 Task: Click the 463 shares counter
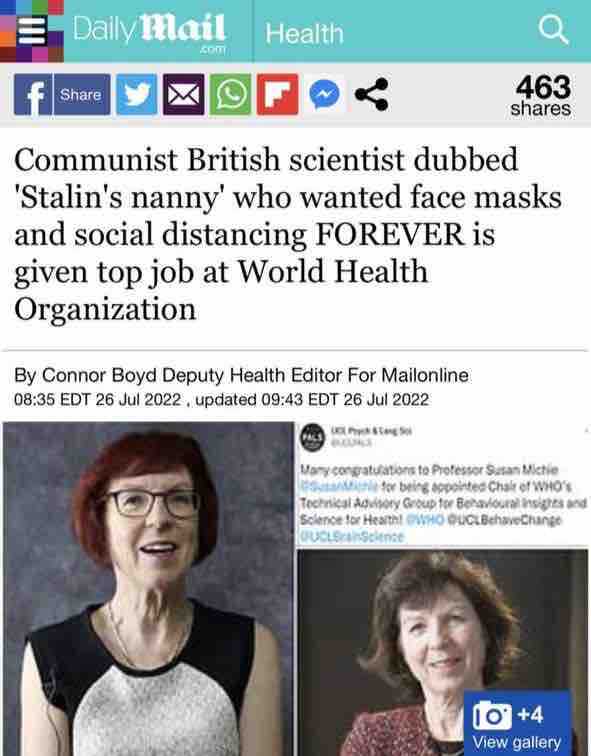click(540, 95)
